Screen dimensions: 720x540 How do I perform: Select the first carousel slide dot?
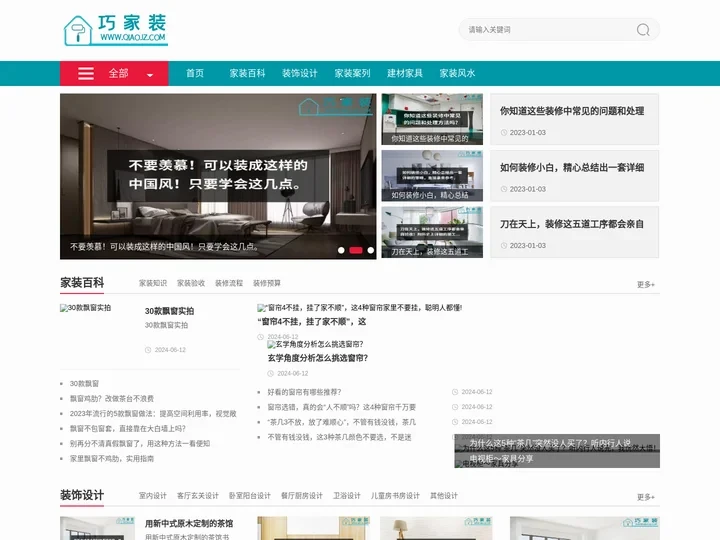pyautogui.click(x=341, y=250)
